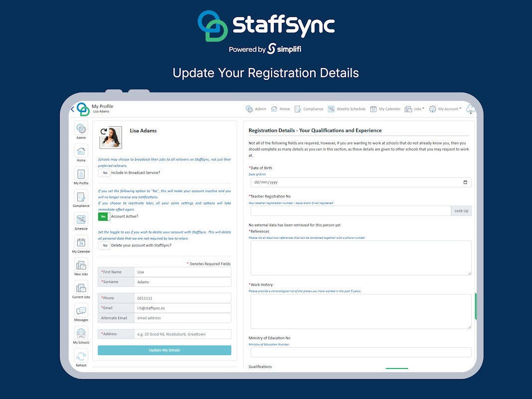
Task: Click the green scrollbar on the right edge
Action: click(476, 306)
